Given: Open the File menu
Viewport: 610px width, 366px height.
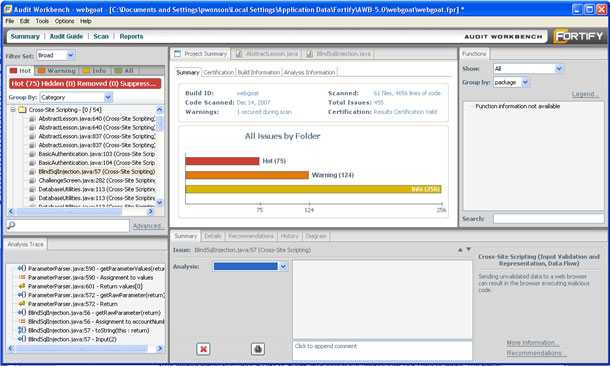Looking at the screenshot, I should [10, 21].
